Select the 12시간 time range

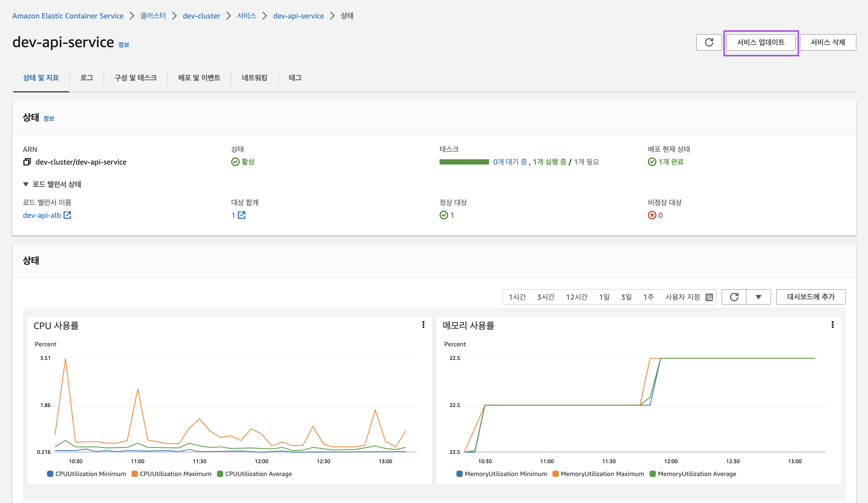click(577, 297)
